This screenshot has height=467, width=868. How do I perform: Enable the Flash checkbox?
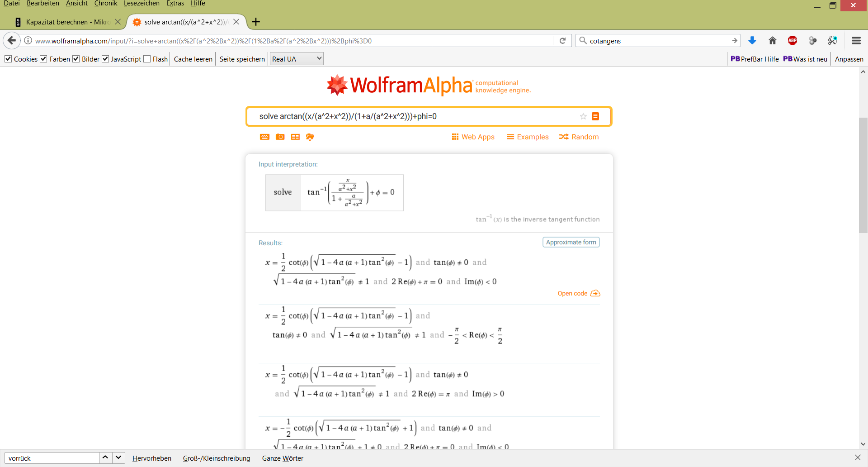(147, 59)
